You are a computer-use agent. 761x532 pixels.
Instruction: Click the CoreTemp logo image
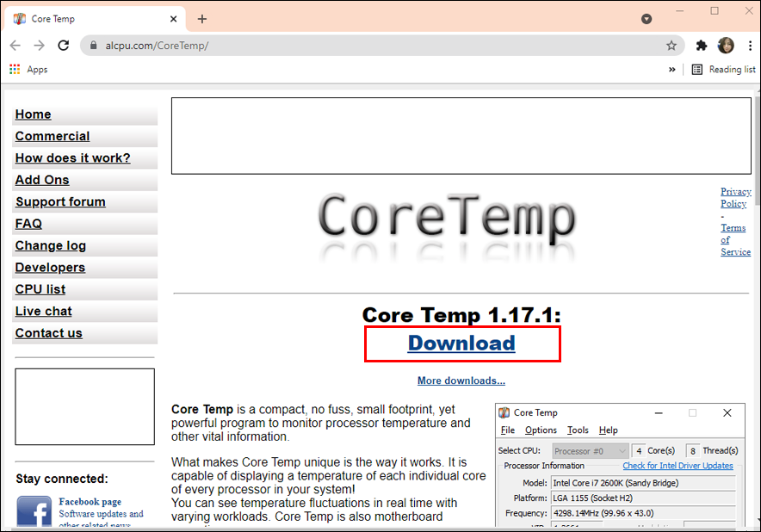point(447,226)
